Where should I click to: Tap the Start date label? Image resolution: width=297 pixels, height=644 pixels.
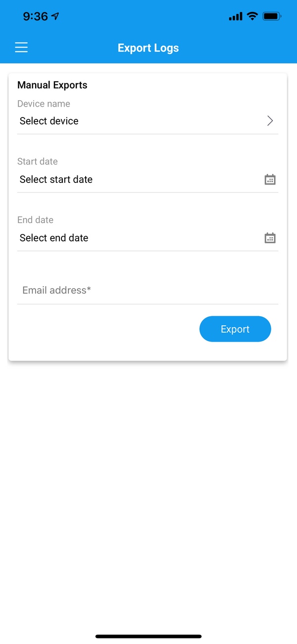coord(38,162)
